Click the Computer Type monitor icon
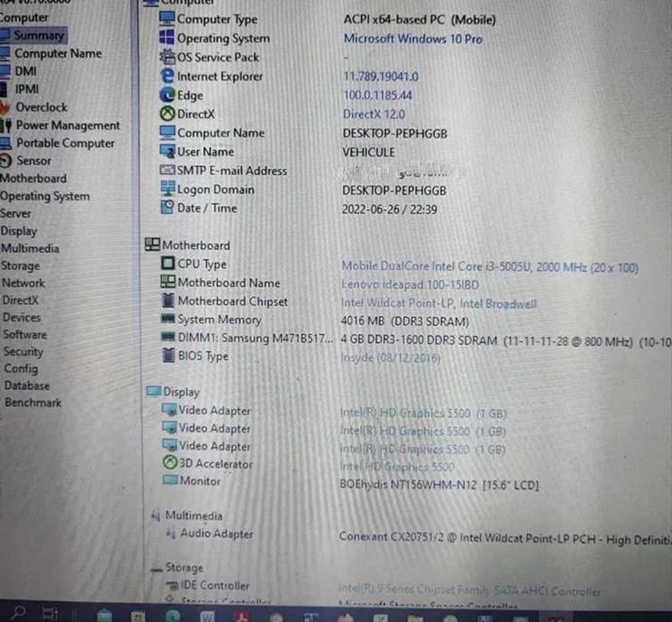The height and width of the screenshot is (622, 672). (167, 19)
